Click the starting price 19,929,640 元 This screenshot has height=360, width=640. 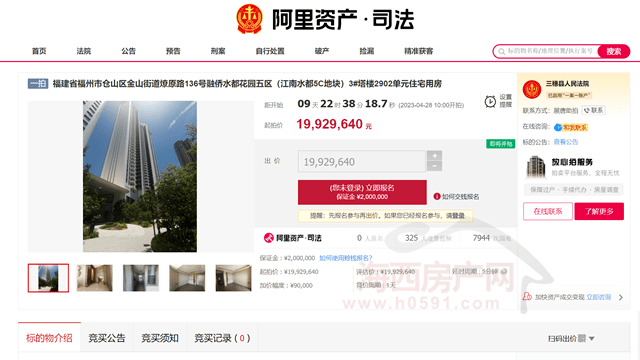(334, 124)
